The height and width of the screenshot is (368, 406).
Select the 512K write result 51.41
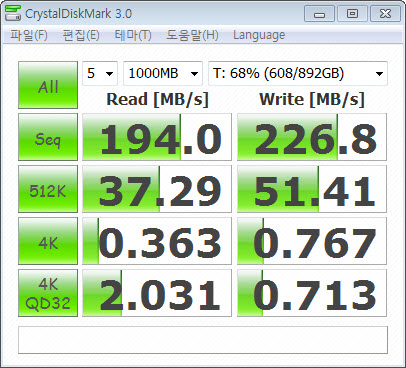click(312, 189)
